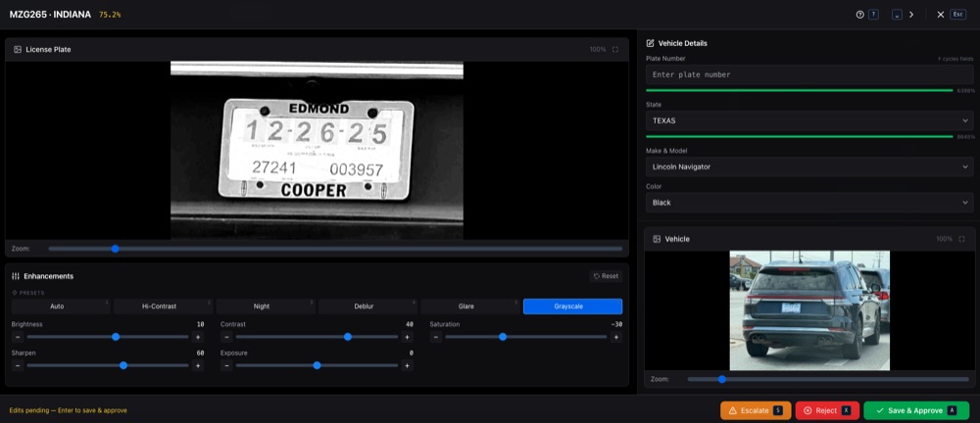The width and height of the screenshot is (980, 423).
Task: Click the Save & Approve button
Action: tap(915, 410)
